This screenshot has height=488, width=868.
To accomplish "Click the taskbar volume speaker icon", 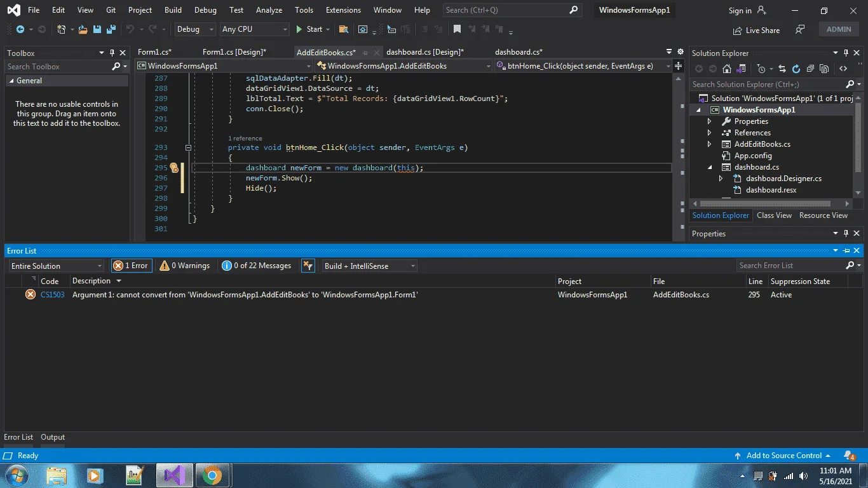I will tap(804, 476).
